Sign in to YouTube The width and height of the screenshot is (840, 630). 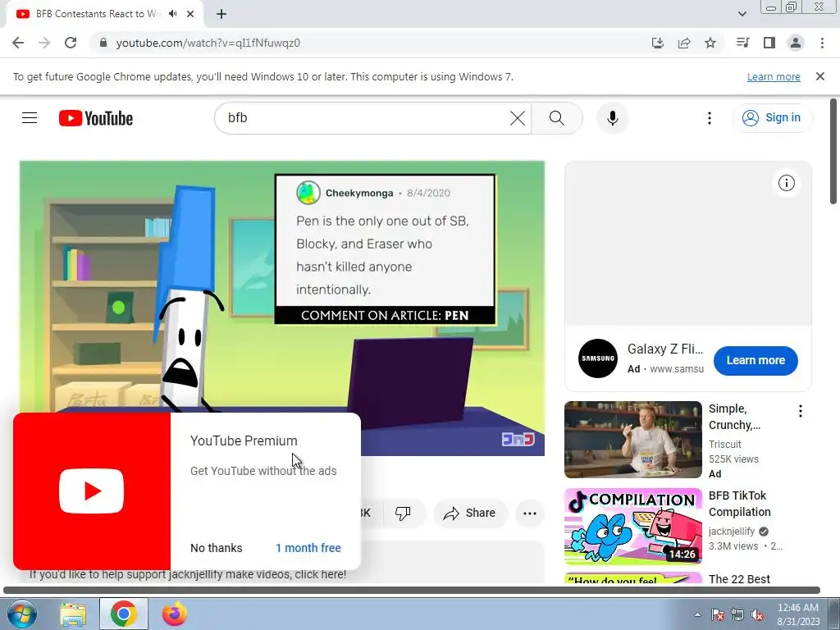[x=772, y=118]
